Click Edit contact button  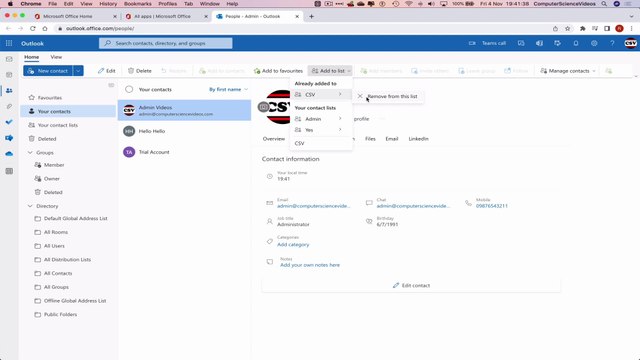[411, 285]
